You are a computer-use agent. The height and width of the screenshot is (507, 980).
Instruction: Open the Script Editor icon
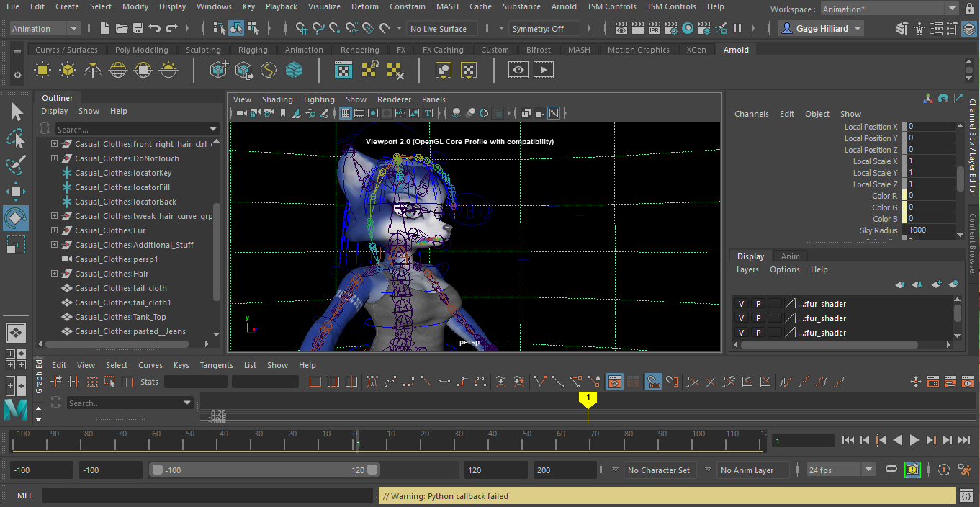(967, 496)
